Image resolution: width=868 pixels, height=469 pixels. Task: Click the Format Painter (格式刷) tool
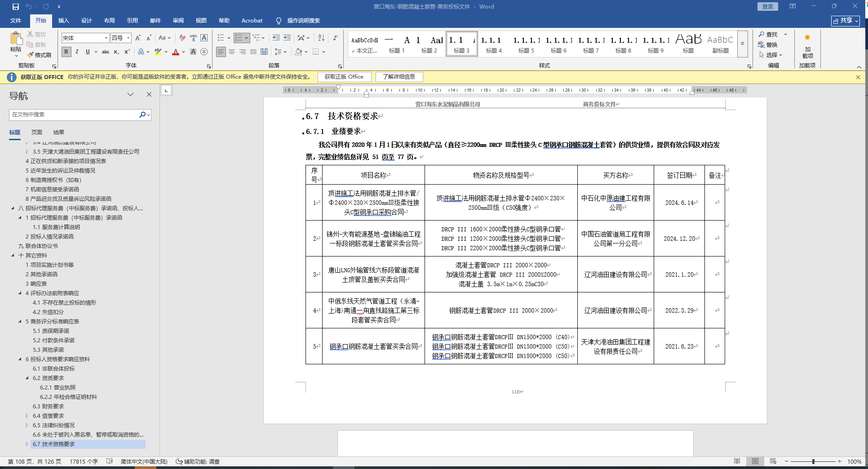tap(39, 55)
